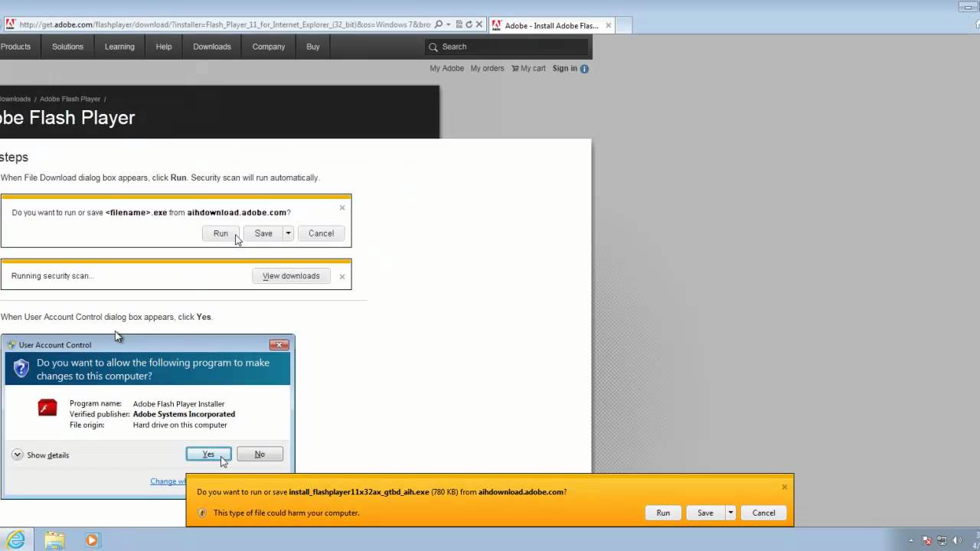This screenshot has height=551, width=980.
Task: Click the Adobe site Search field
Action: (507, 47)
